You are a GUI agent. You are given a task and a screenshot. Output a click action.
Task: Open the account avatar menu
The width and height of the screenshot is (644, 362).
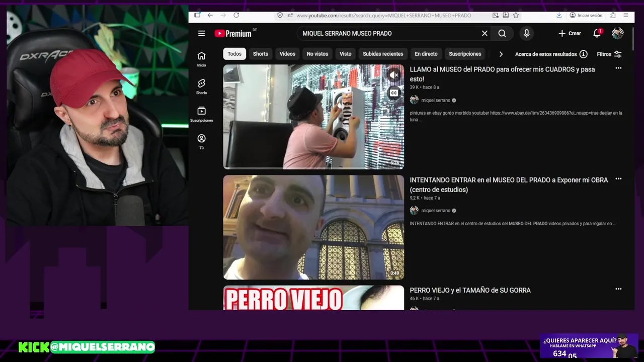point(618,33)
